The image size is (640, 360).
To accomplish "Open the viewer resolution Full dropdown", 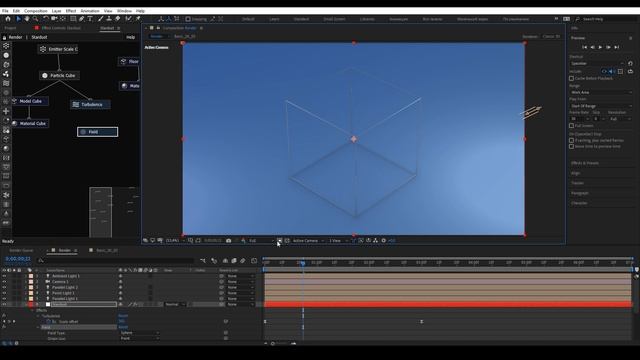I will 261,241.
